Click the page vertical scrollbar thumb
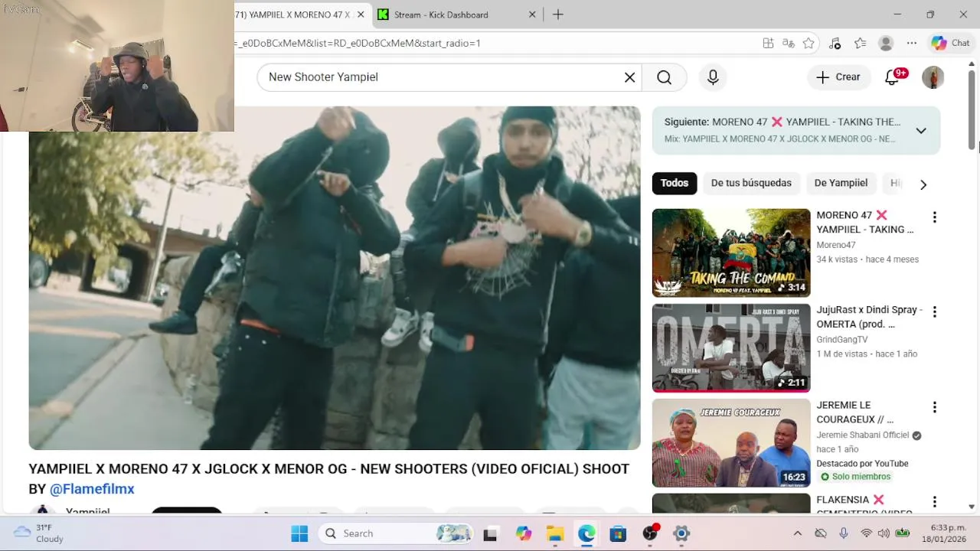The height and width of the screenshot is (551, 980). pyautogui.click(x=972, y=111)
